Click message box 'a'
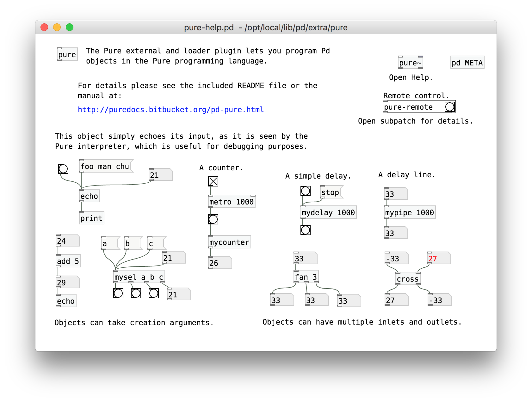Image resolution: width=532 pixels, height=402 pixels. coord(111,243)
